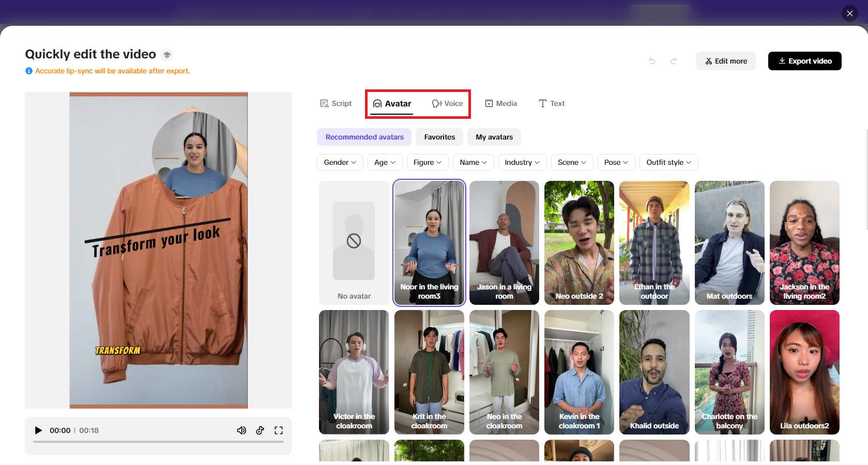Play the video preview

click(x=38, y=430)
